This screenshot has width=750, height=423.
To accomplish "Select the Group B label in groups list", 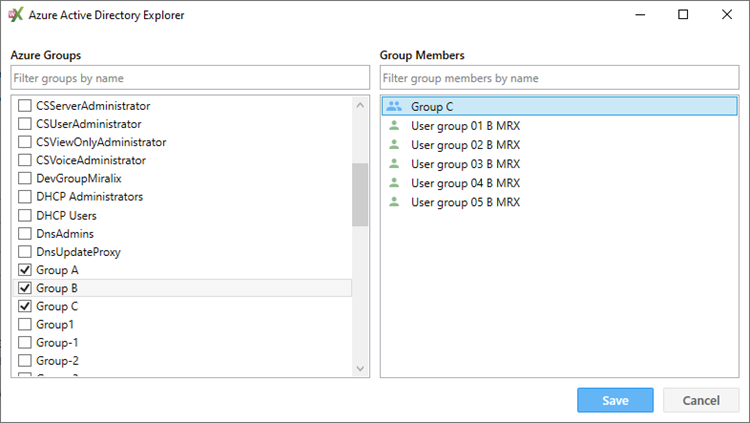I will pyautogui.click(x=57, y=288).
